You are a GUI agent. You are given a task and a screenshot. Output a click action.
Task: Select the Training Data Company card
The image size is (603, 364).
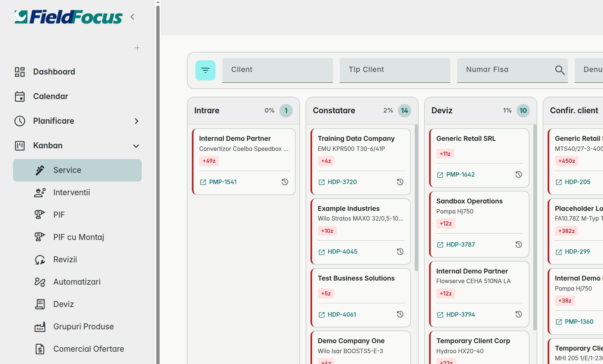(x=361, y=162)
